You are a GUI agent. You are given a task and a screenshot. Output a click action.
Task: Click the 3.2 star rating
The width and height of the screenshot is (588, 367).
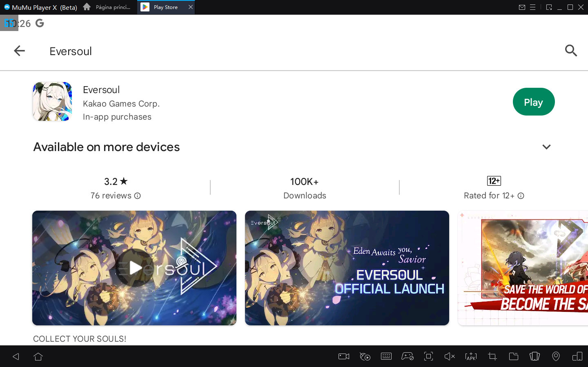click(x=116, y=181)
